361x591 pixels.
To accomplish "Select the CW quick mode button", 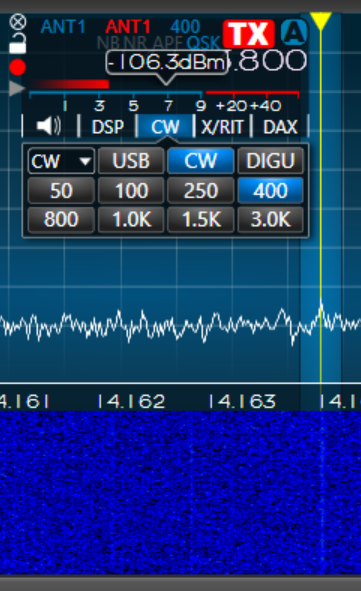I will pos(200,161).
